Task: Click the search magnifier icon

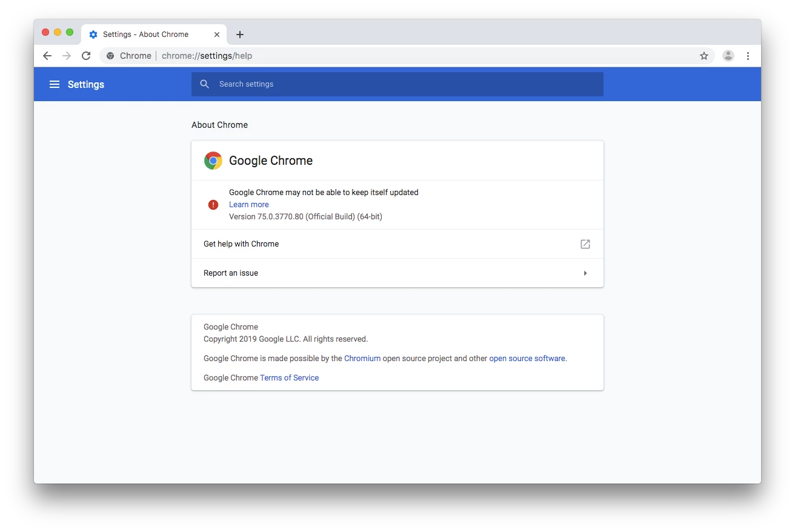Action: [205, 84]
